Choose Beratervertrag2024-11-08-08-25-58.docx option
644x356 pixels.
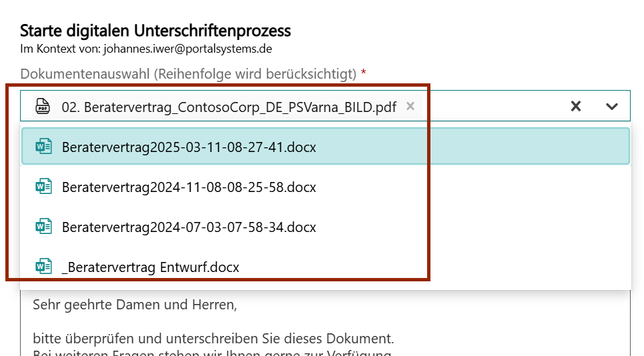[x=189, y=187]
